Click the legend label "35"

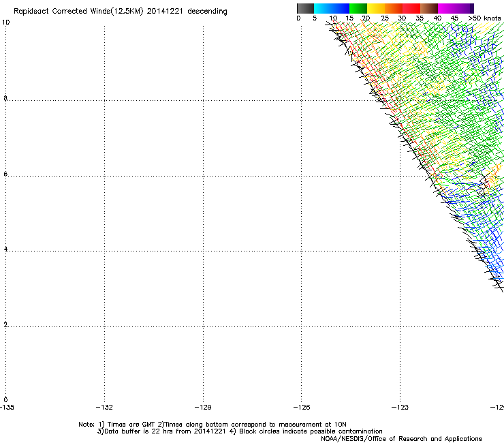click(x=420, y=18)
